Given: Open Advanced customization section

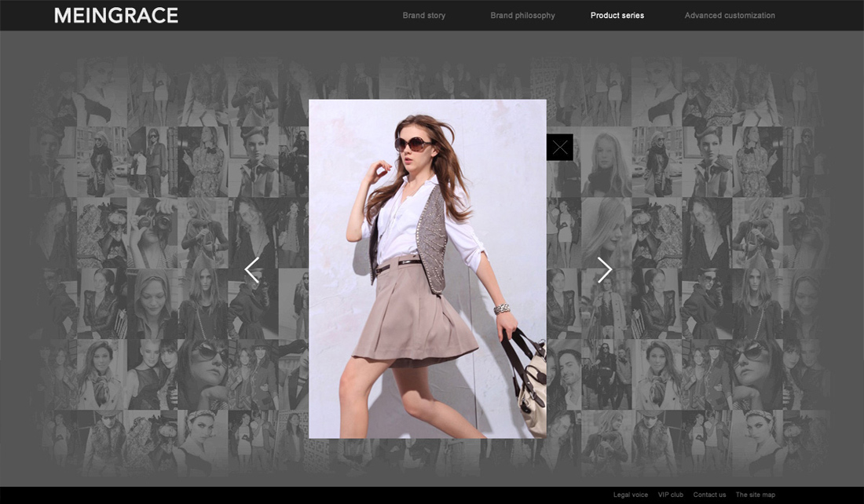Looking at the screenshot, I should [x=730, y=16].
